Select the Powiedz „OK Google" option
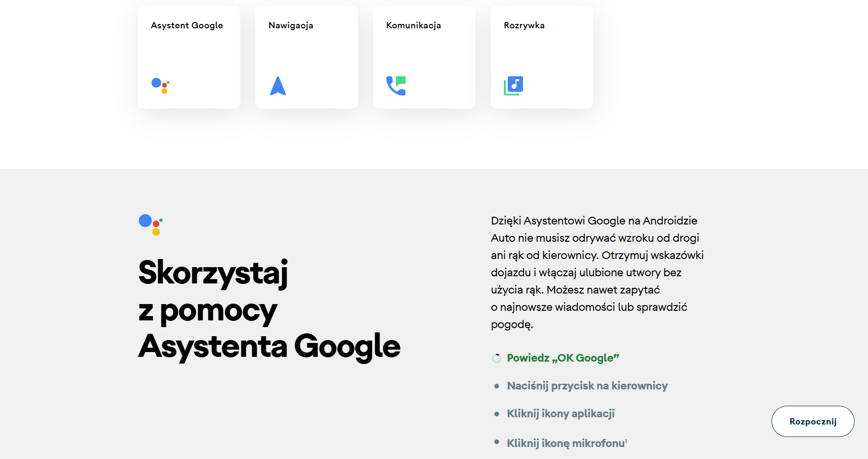868x459 pixels. 563,358
